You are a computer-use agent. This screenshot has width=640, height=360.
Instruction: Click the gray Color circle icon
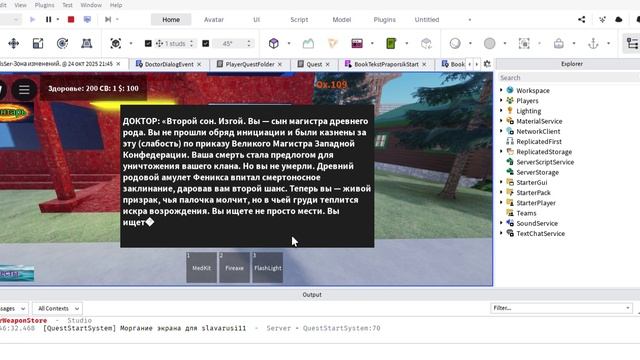489,43
